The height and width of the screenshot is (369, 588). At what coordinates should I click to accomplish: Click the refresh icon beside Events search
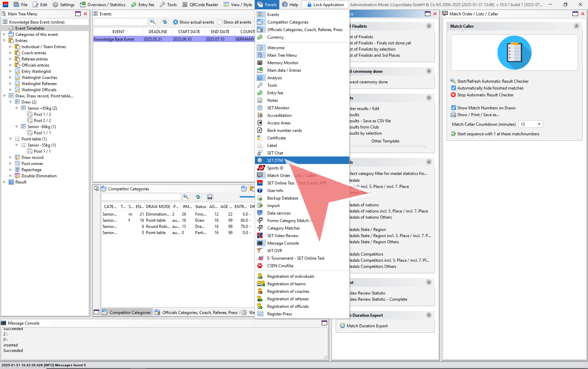[x=165, y=22]
